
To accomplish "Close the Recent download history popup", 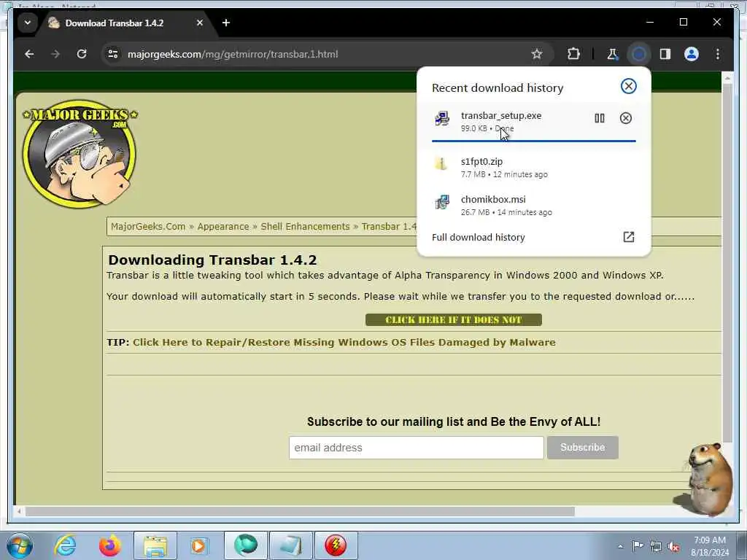I will 628,86.
